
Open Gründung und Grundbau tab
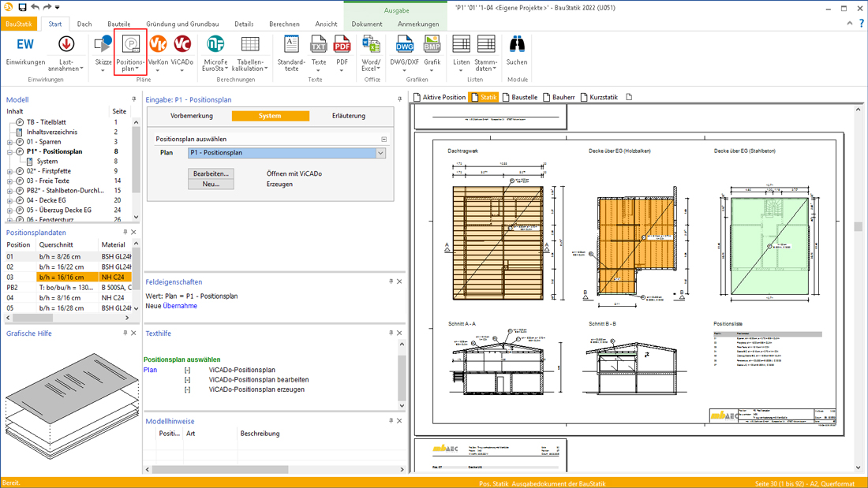182,24
